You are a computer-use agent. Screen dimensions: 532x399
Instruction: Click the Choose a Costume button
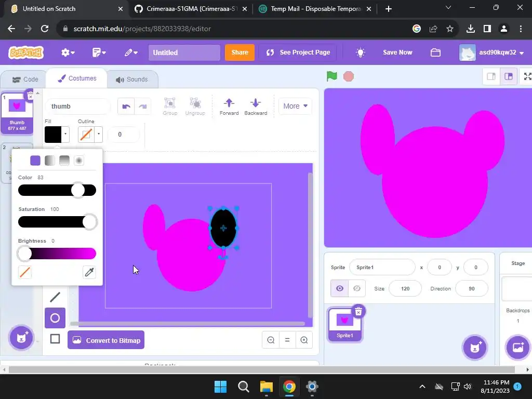tap(21, 338)
